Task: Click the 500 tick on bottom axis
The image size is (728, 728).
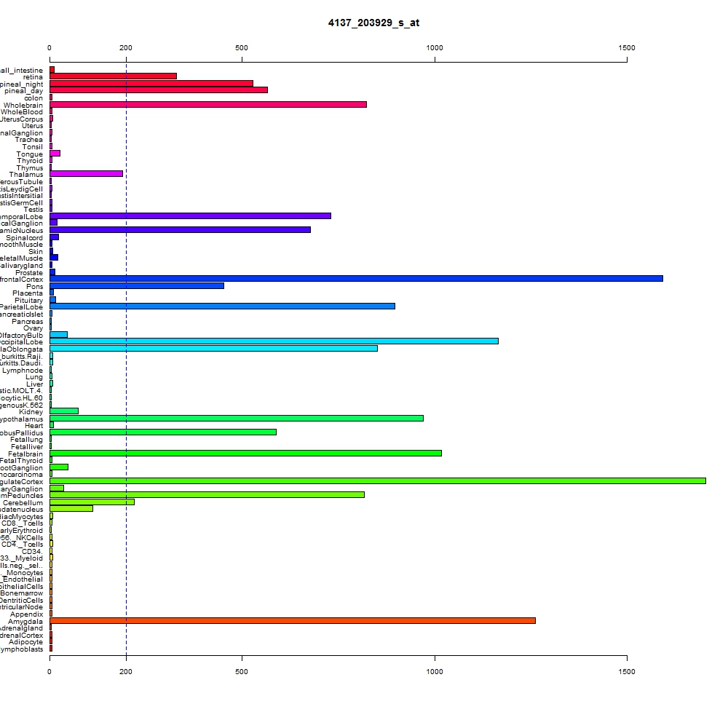Action: tap(242, 671)
